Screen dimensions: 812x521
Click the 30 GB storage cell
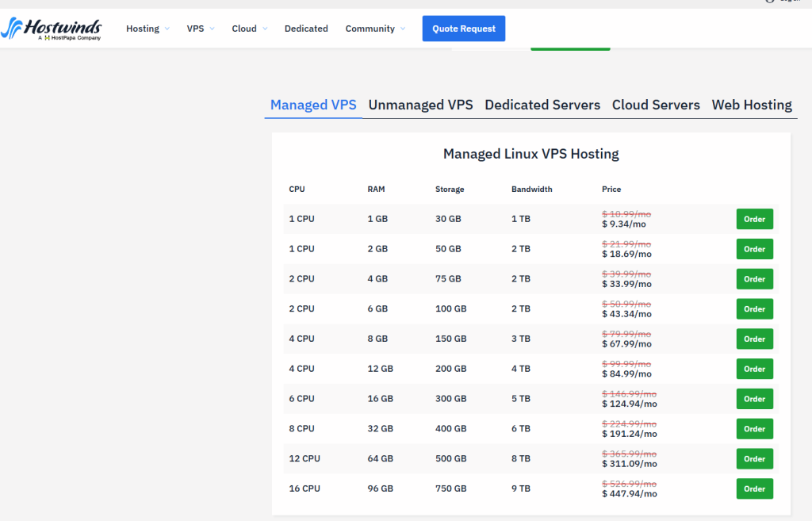pos(448,219)
